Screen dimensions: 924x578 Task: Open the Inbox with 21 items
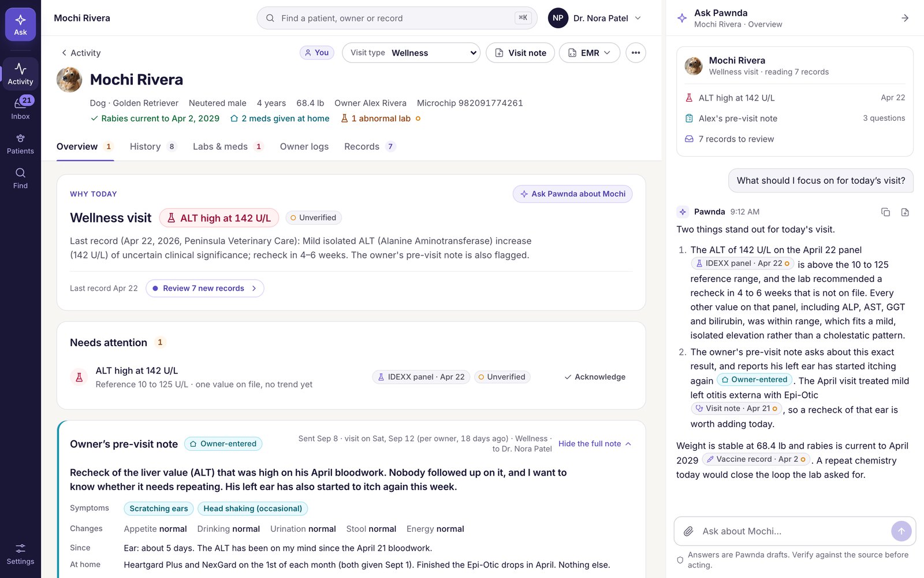coord(20,108)
